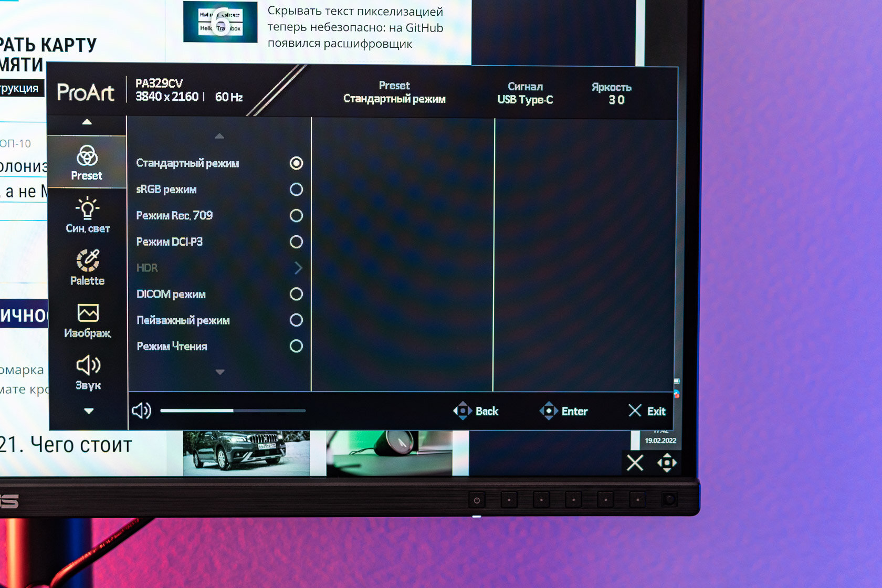Click the Exit label

(656, 411)
